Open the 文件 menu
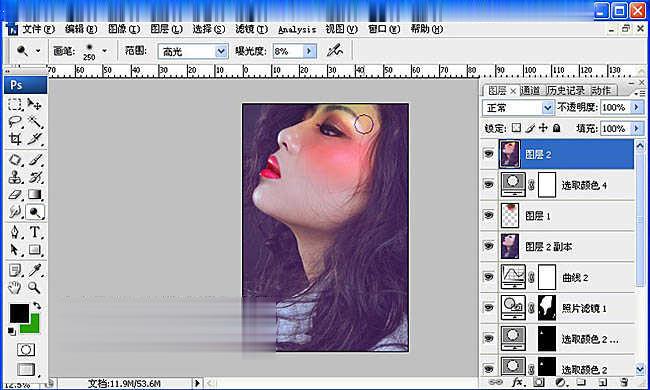 tap(38, 29)
